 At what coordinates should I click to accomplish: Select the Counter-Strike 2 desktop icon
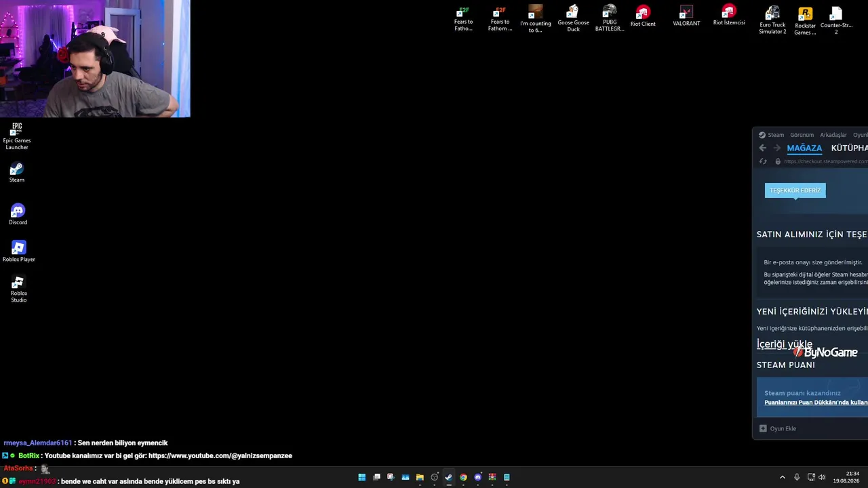coord(836,21)
